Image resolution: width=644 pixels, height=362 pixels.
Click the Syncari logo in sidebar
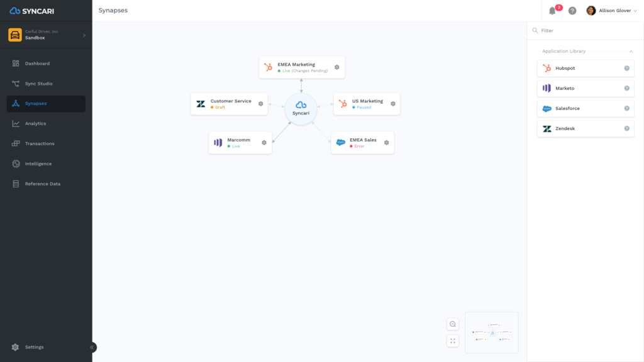coord(31,11)
